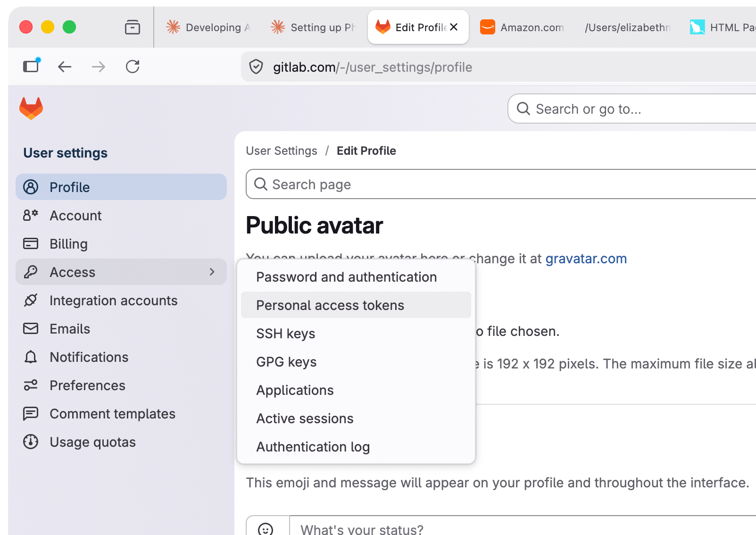The width and height of the screenshot is (756, 535).
Task: Click the magnifier in Search or go to
Action: (x=523, y=109)
